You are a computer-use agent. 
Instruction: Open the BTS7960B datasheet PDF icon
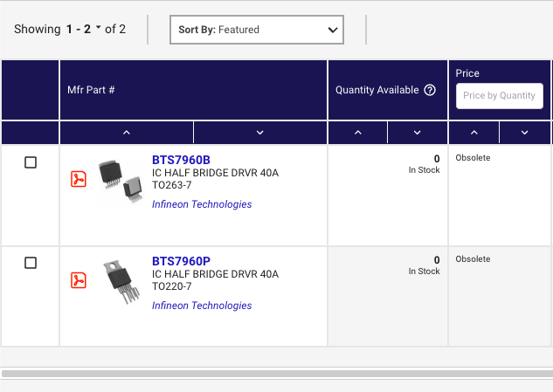79,179
